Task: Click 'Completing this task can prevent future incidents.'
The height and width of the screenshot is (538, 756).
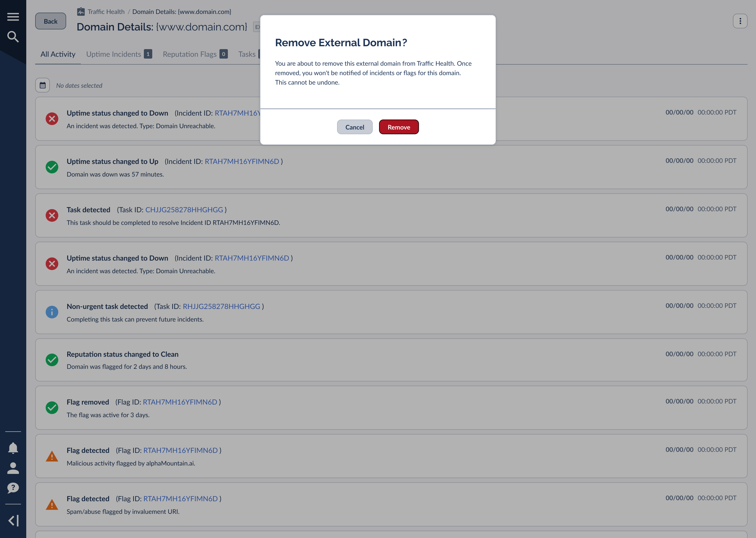Action: click(135, 319)
